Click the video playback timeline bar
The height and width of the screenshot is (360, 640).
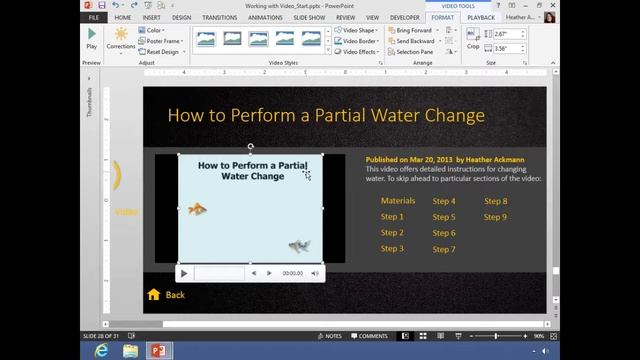click(220, 273)
